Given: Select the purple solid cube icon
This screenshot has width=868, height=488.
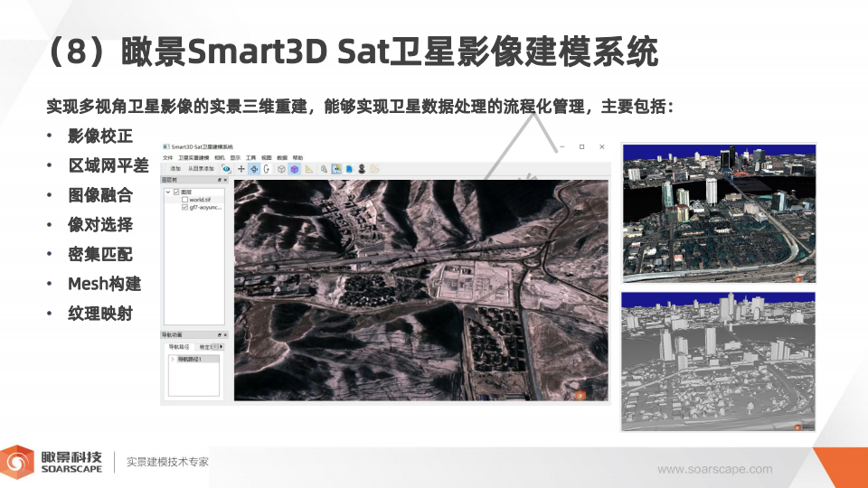Looking at the screenshot, I should [x=295, y=169].
